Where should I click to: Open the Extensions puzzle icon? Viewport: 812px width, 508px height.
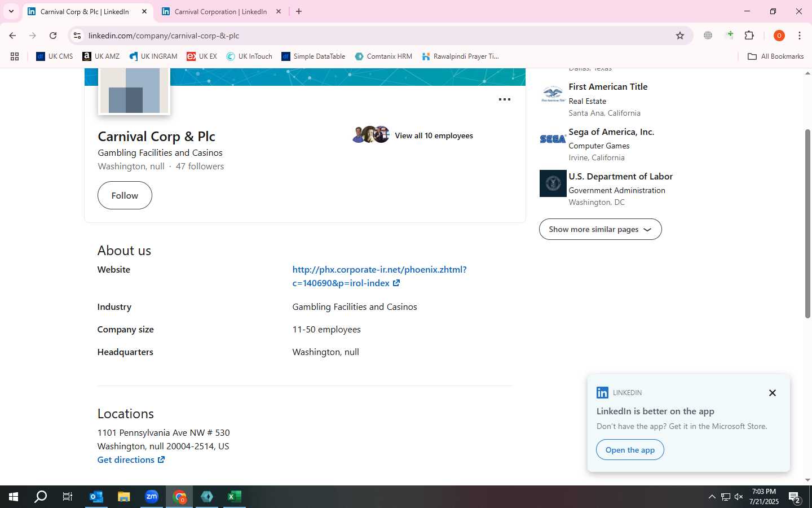tap(749, 36)
